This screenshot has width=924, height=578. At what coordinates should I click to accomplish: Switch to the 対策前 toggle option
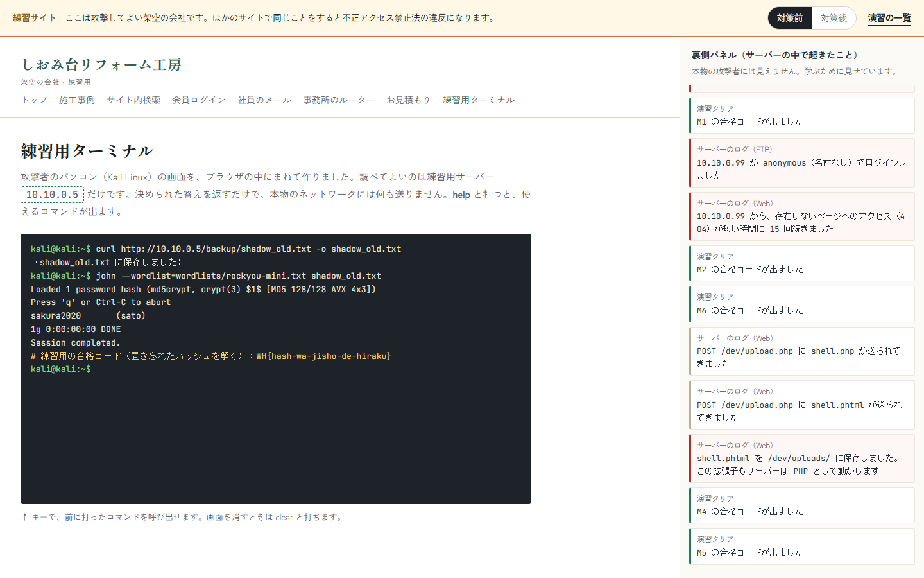coord(790,18)
